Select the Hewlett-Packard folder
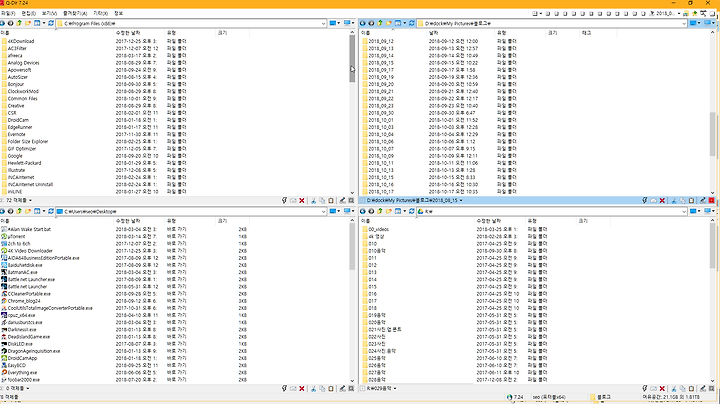The width and height of the screenshot is (720, 404). tap(24, 163)
